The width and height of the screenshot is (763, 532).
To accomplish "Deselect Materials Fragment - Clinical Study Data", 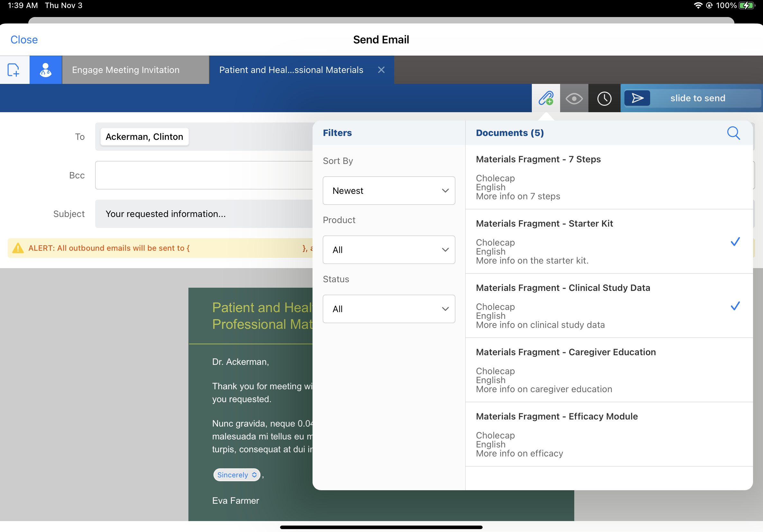I will coord(735,306).
